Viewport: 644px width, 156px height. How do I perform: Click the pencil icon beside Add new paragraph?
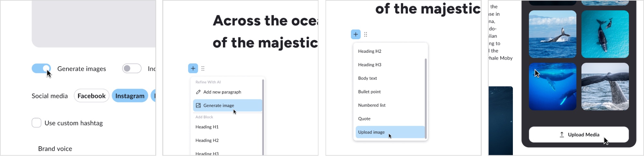pos(198,92)
